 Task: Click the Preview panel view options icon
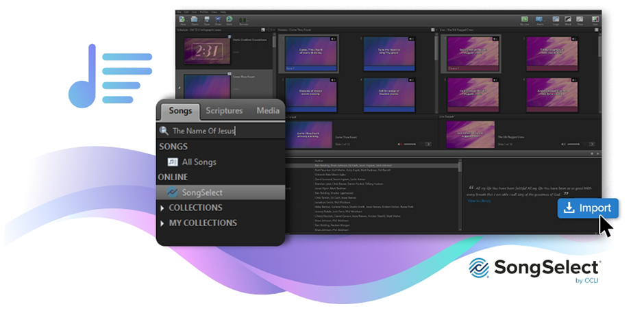[x=432, y=29]
